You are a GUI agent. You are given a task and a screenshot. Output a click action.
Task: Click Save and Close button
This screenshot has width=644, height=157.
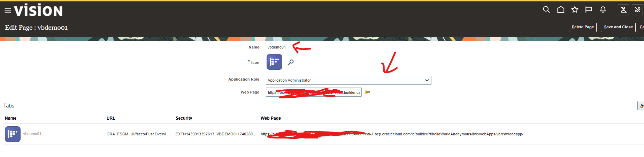pyautogui.click(x=618, y=27)
